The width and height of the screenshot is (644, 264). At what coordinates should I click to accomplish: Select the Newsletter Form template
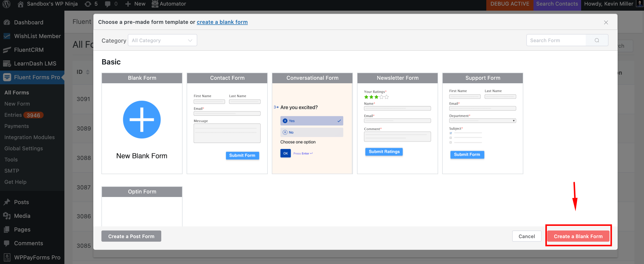pyautogui.click(x=398, y=123)
